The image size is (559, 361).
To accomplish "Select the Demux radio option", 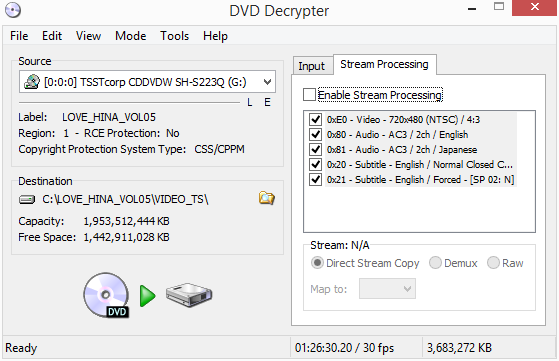I will tap(435, 263).
